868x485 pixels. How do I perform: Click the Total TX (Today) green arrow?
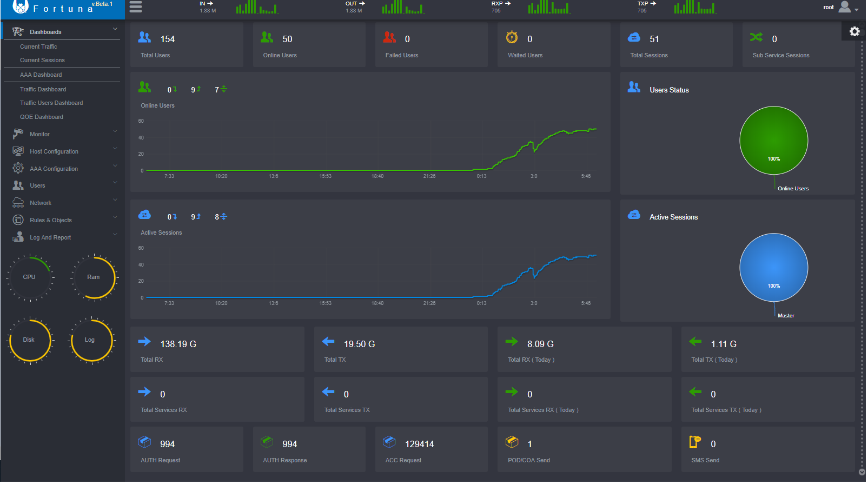pos(695,341)
